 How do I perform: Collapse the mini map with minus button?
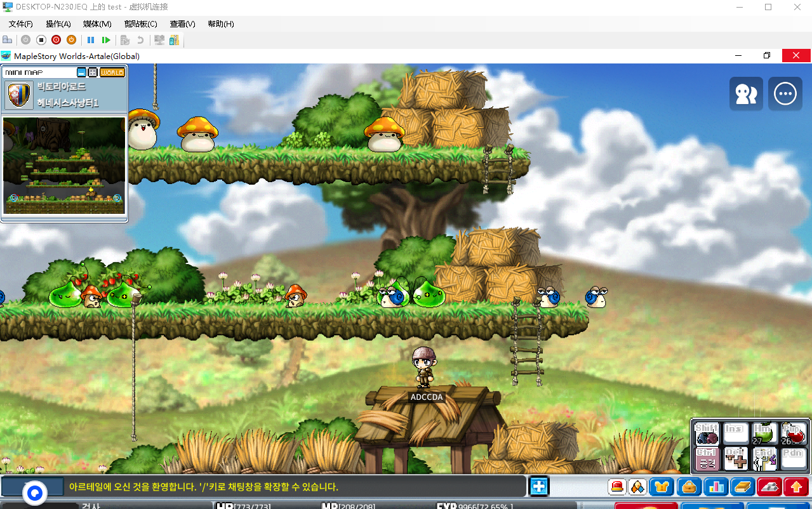click(81, 72)
